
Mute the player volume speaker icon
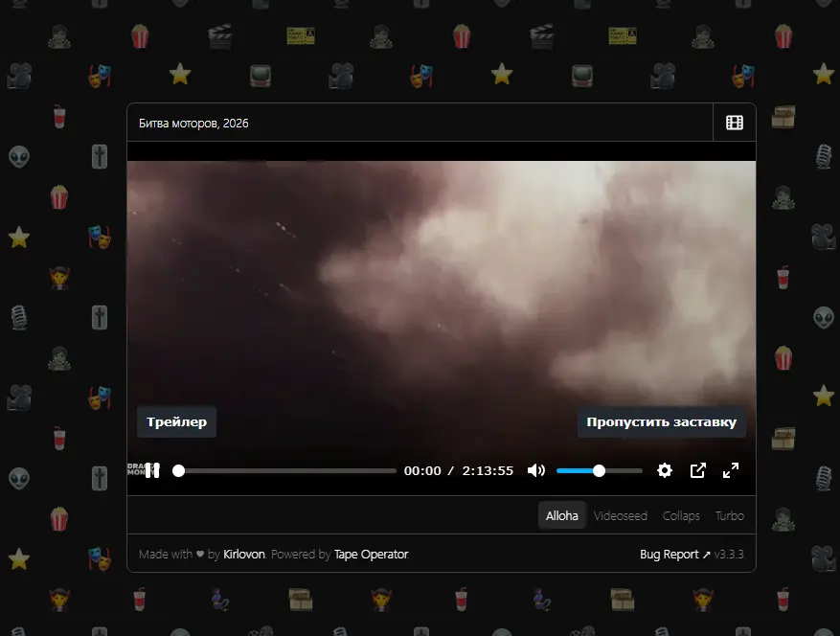pos(535,470)
